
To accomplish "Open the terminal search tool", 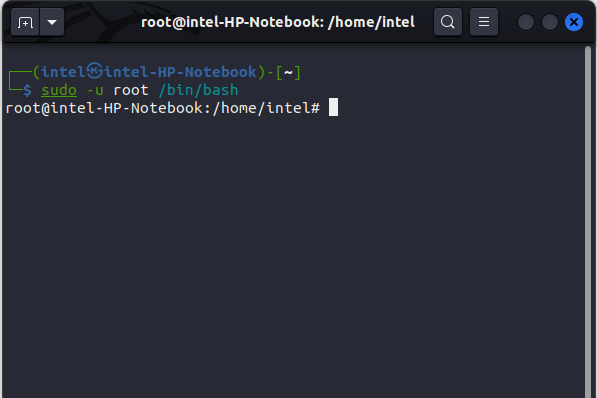I will tap(448, 22).
